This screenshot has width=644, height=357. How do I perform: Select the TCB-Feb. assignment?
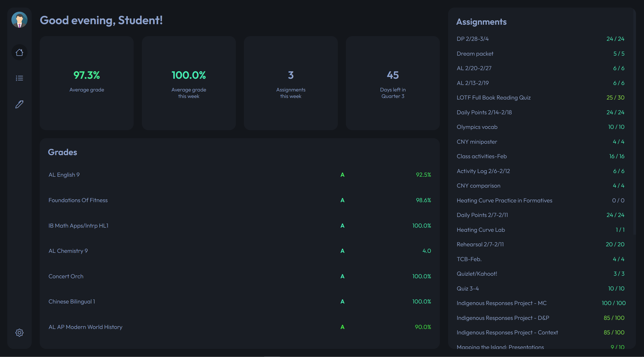(x=540, y=259)
